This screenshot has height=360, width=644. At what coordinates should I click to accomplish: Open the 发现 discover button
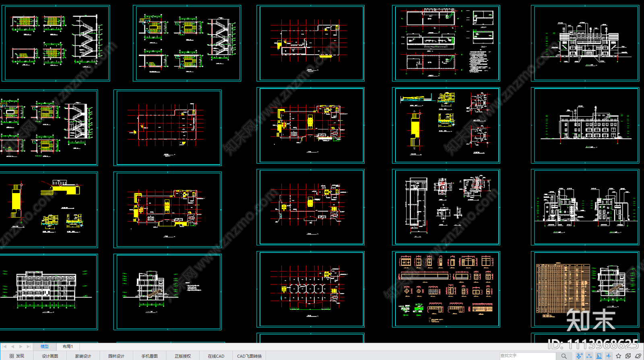(17, 356)
